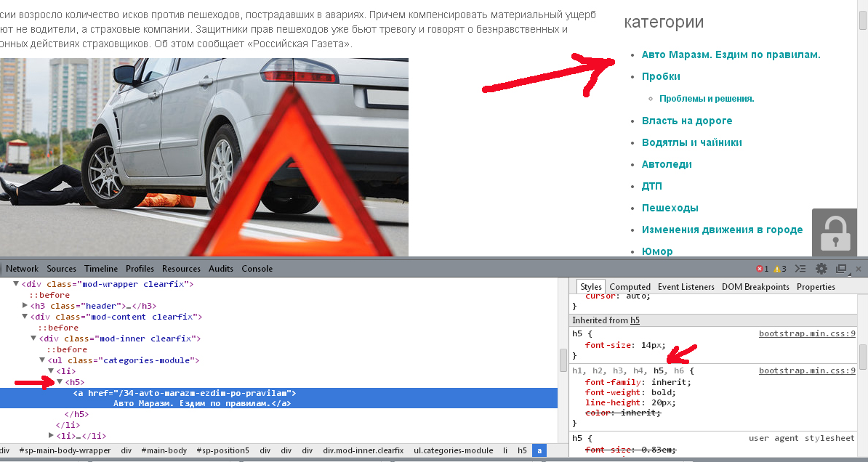The image size is (868, 462).
Task: Open the 'Пешеходы' category link
Action: click(670, 208)
